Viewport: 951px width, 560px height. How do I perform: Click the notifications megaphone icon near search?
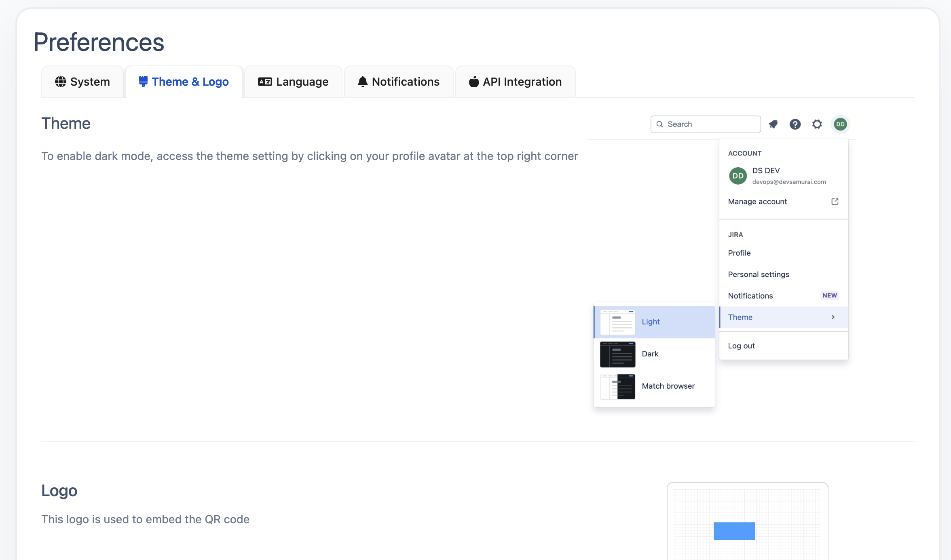773,124
